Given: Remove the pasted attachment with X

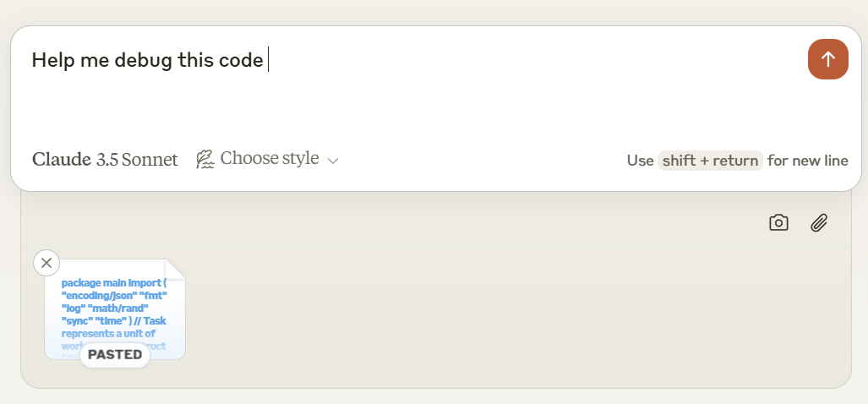Looking at the screenshot, I should (x=46, y=263).
